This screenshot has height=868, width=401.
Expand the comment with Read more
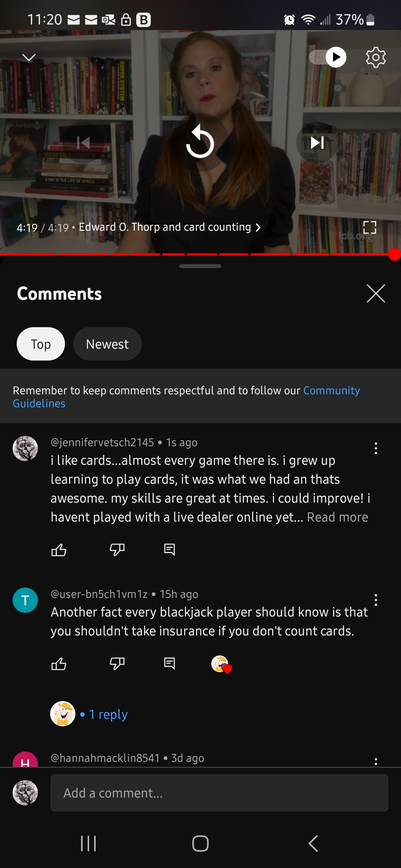click(x=338, y=517)
